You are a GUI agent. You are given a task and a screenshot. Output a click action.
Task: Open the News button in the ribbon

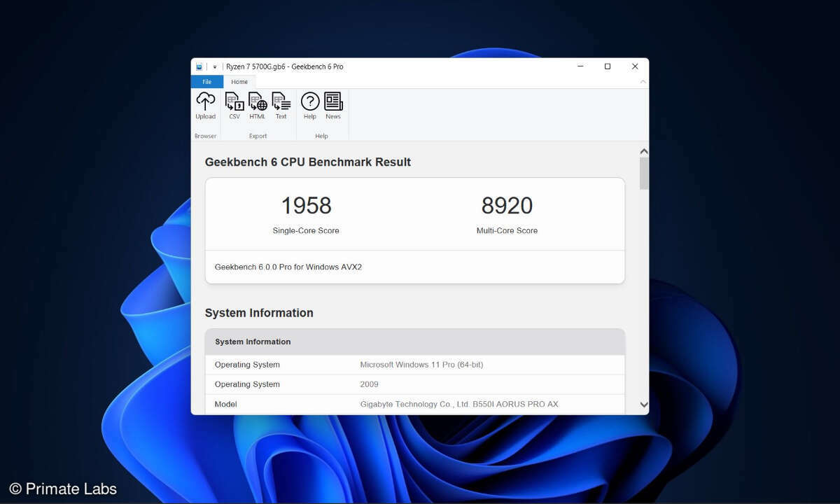pos(333,106)
